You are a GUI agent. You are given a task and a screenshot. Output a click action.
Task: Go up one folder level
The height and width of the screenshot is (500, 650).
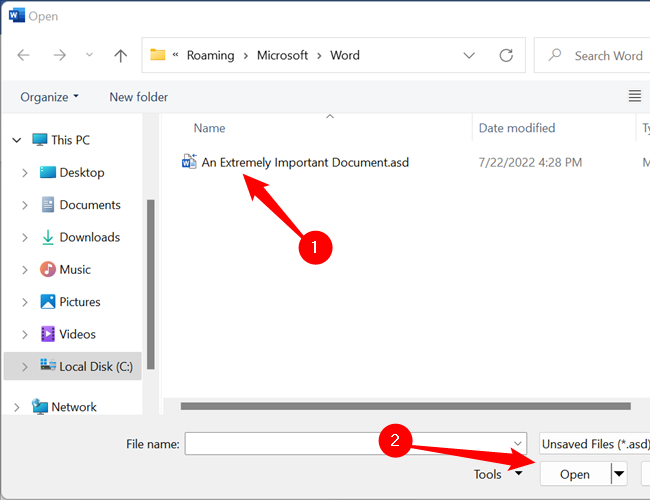click(x=121, y=55)
